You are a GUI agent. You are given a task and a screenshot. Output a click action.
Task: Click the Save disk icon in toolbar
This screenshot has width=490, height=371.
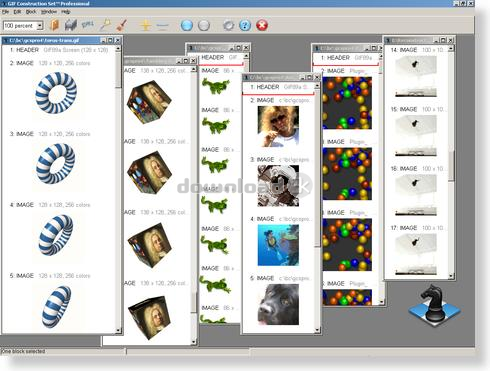click(x=71, y=25)
